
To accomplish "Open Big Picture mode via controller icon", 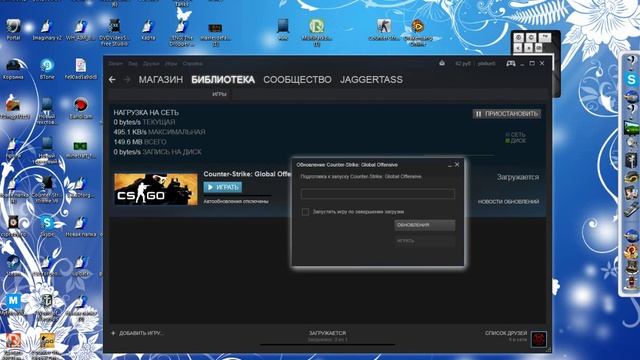I will pyautogui.click(x=511, y=63).
